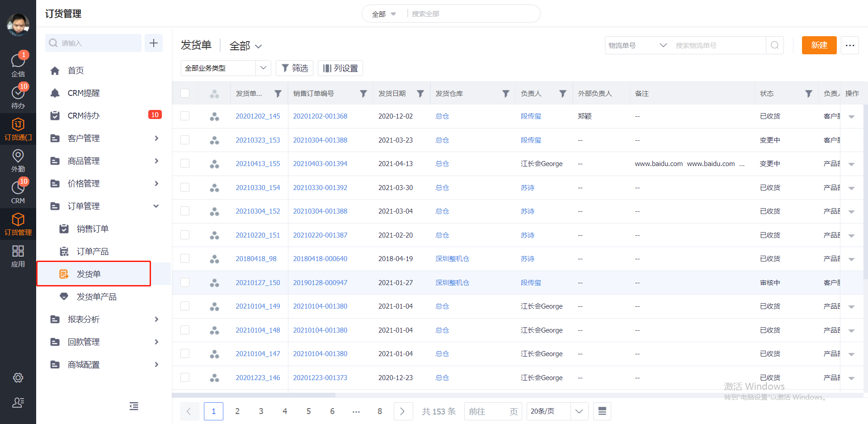Filter the 销售订单编号 column

click(363, 94)
